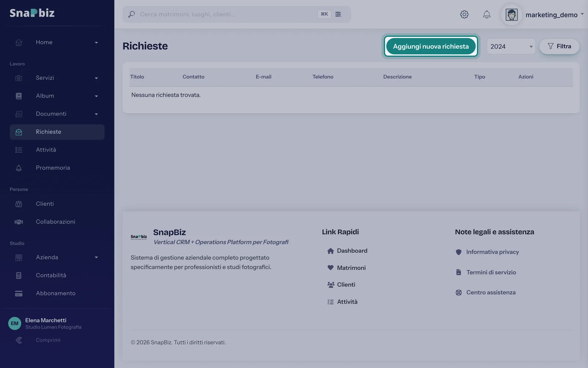
Task: Click the Abbonamento card icon
Action: (19, 294)
